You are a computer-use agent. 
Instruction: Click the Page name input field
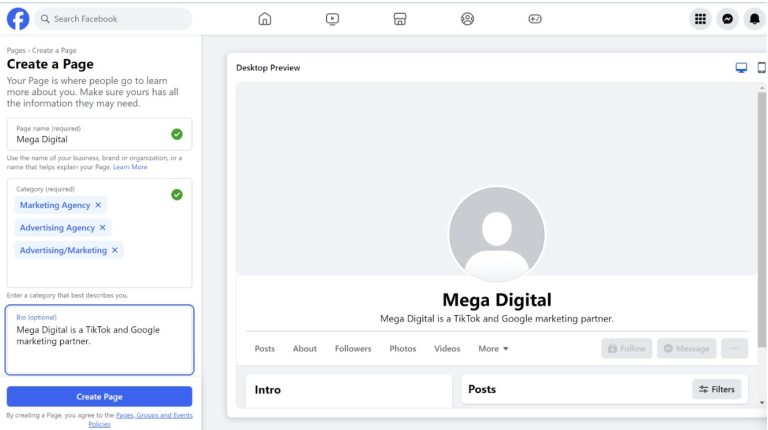[x=99, y=134]
